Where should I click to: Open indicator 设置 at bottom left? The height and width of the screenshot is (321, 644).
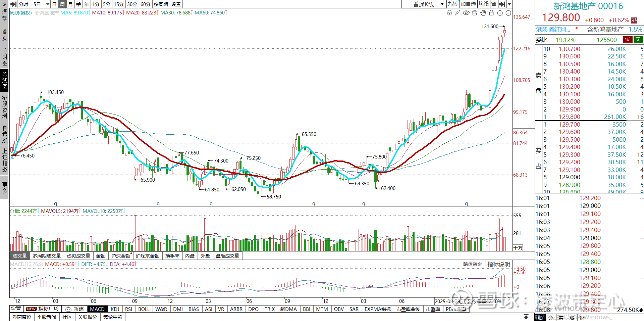(16, 309)
